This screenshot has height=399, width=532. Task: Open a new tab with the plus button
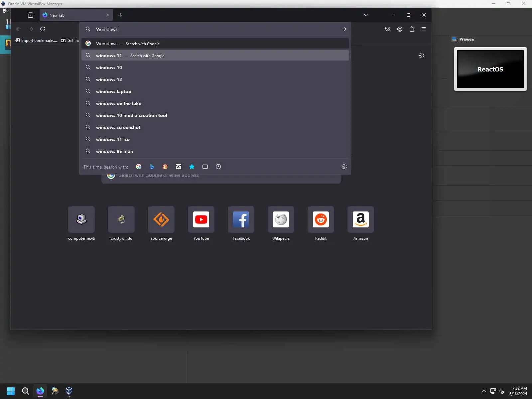pyautogui.click(x=120, y=15)
